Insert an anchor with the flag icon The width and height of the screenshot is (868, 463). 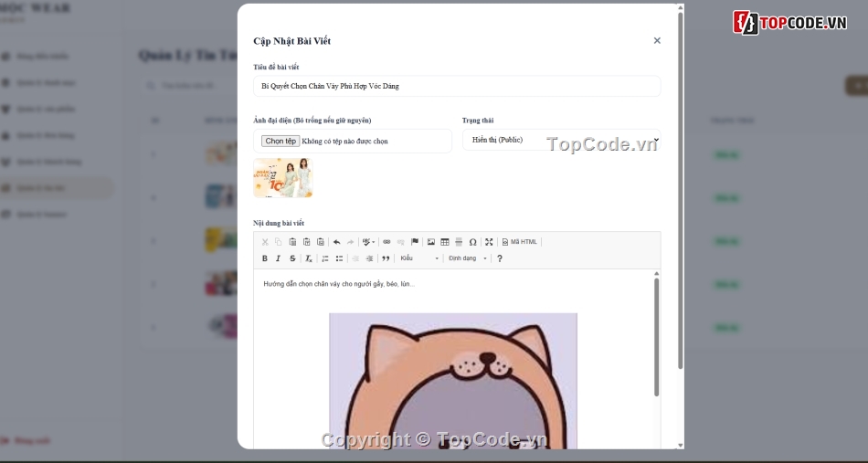(415, 242)
